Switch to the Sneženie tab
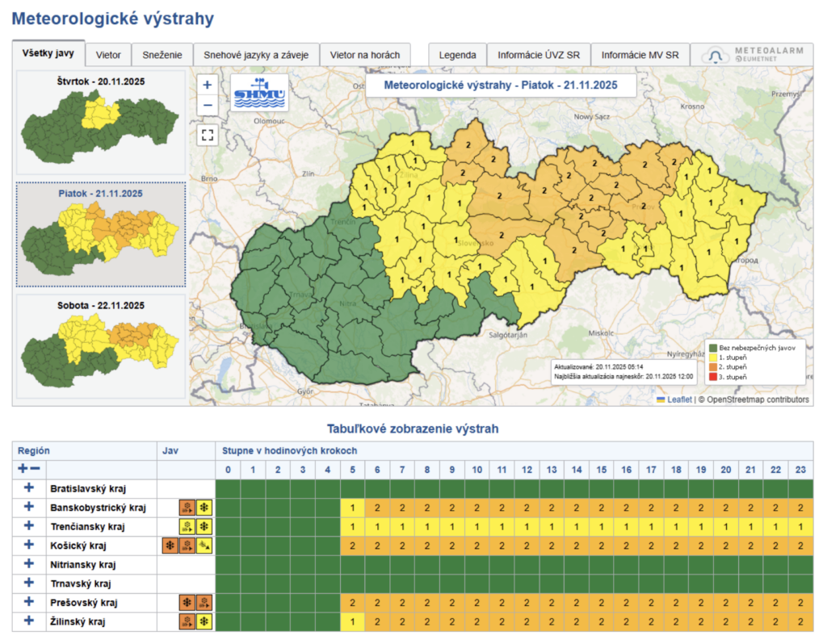Screen dimensions: 827x644 click(162, 55)
